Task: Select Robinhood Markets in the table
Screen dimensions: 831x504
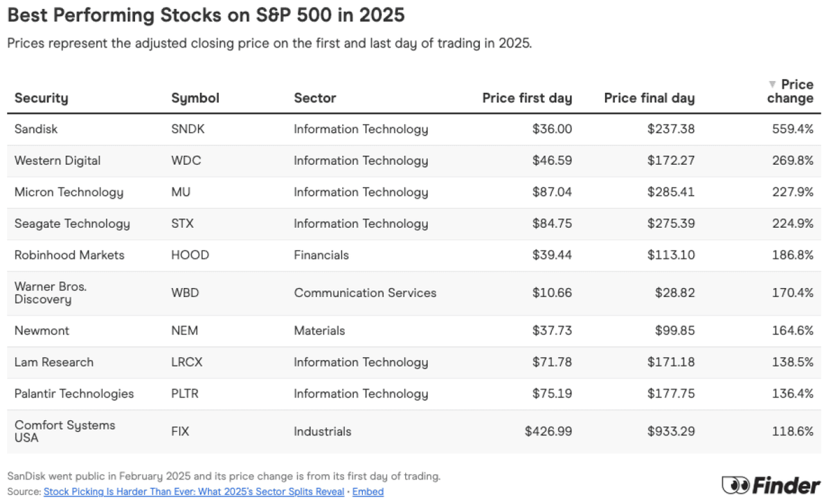Action: click(x=69, y=255)
